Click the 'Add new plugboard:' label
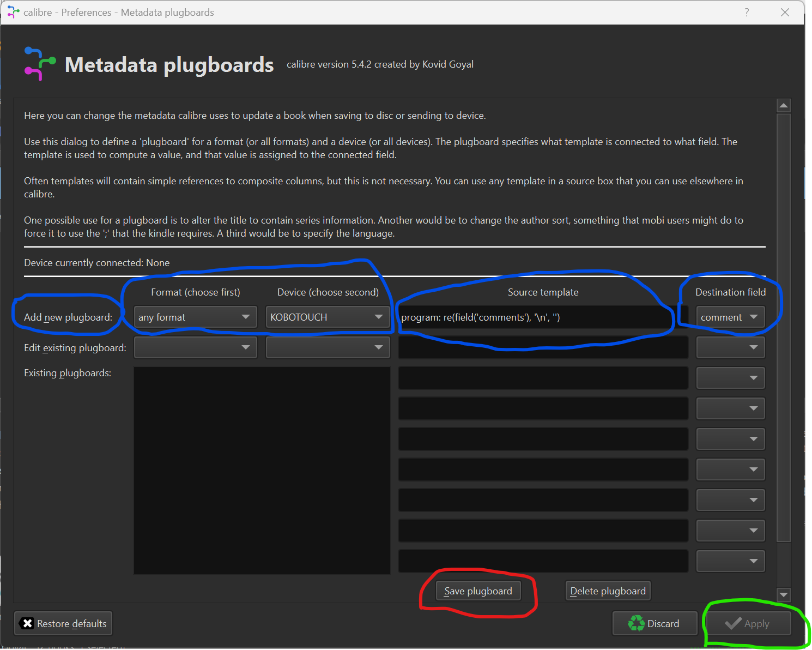This screenshot has width=812, height=650. click(68, 317)
